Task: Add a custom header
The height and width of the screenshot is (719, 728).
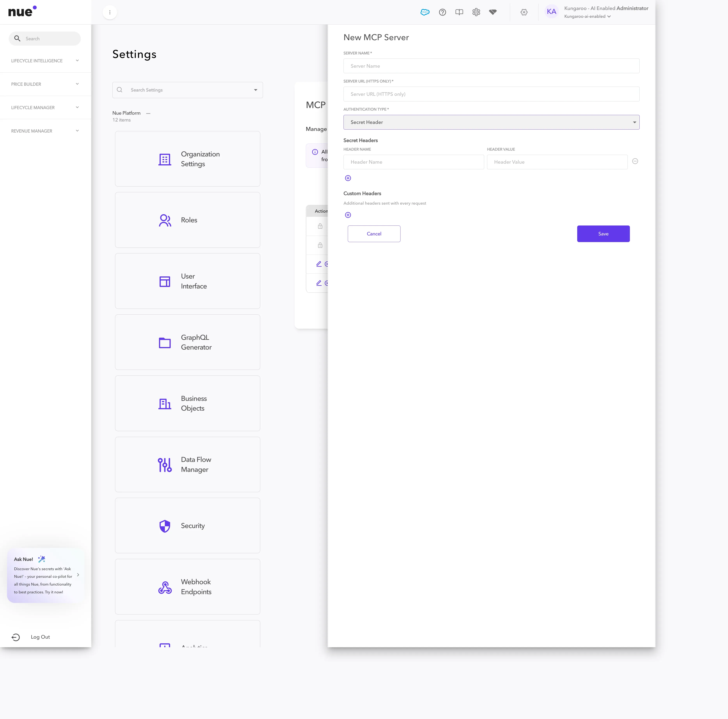Action: pyautogui.click(x=348, y=215)
